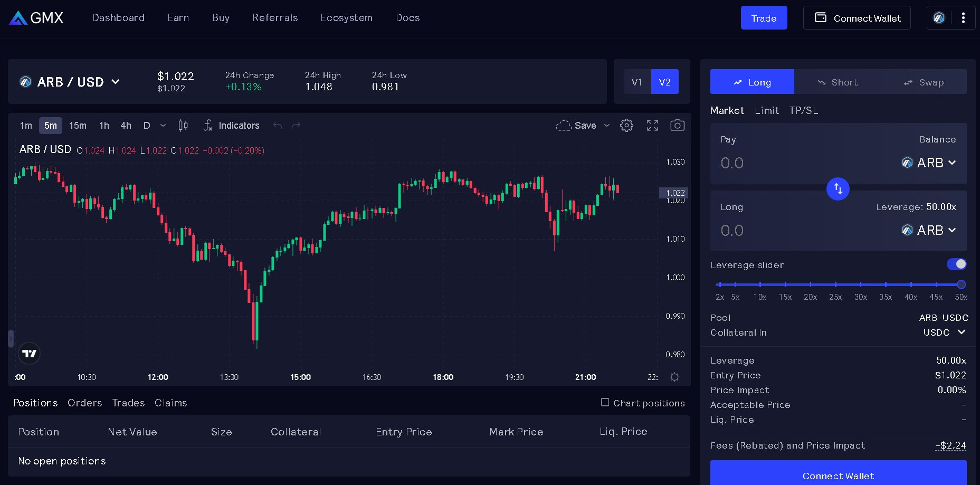Enable Chart positions checkbox
The image size is (980, 485).
[605, 402]
